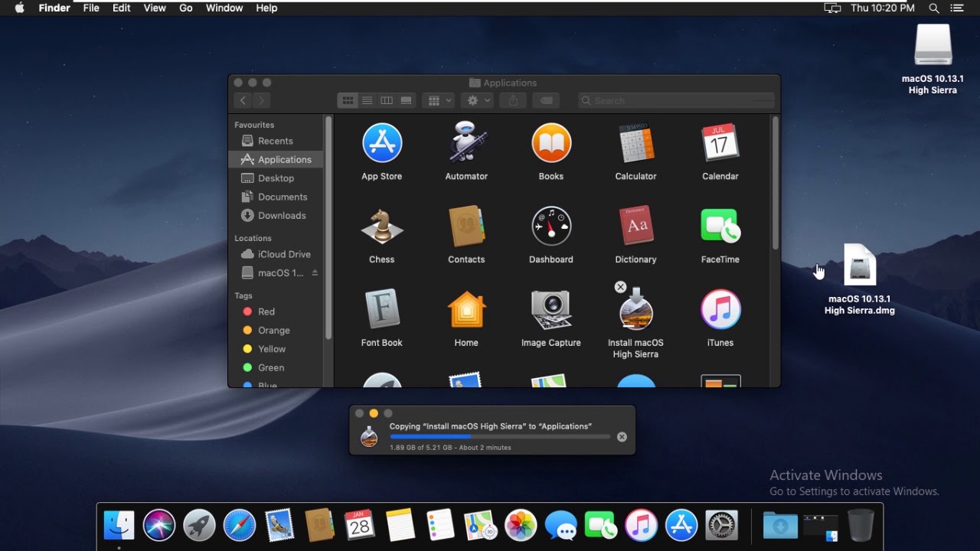Open Documents from the sidebar
Screen dimensions: 980x551
pos(276,197)
